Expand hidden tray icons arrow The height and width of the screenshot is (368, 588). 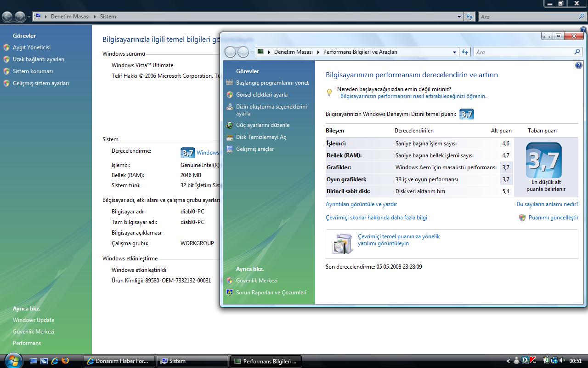coord(508,361)
